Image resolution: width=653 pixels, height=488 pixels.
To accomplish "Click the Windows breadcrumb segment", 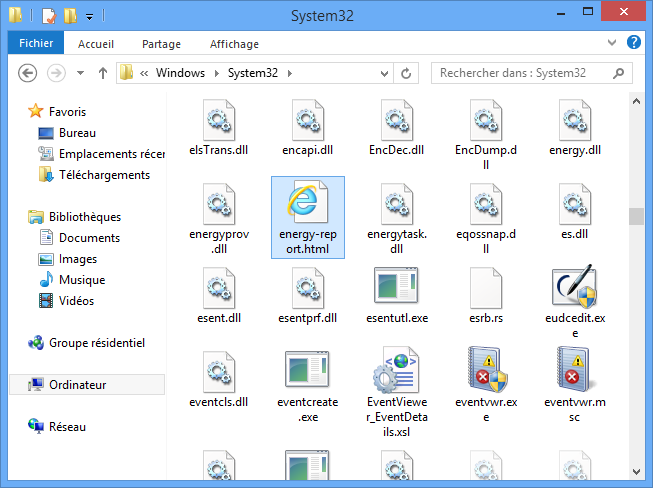I will [x=180, y=73].
